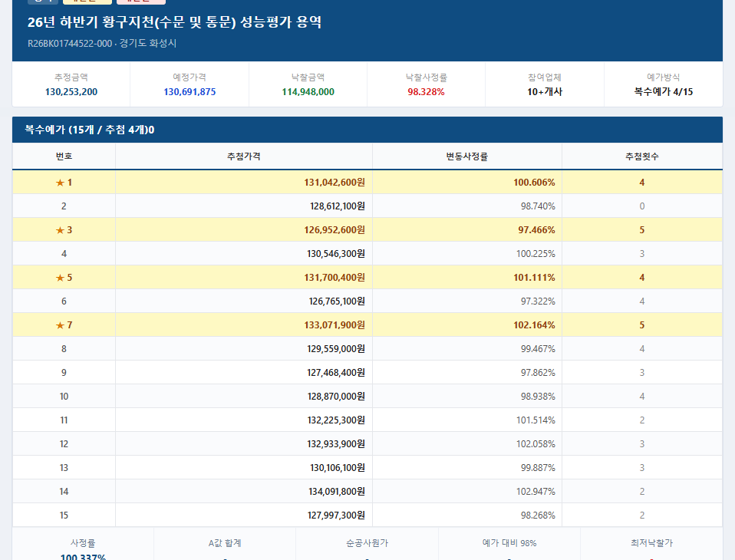Click the rate 100.225%
Viewport: 735px width, 560px height.
(x=536, y=253)
